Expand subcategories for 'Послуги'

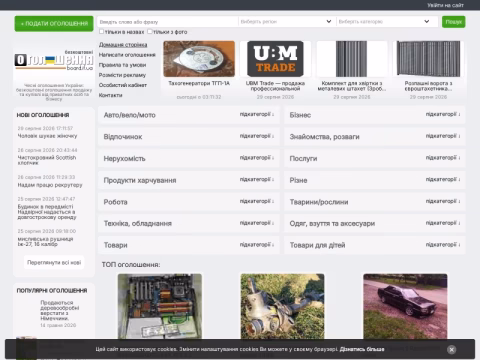point(443,158)
